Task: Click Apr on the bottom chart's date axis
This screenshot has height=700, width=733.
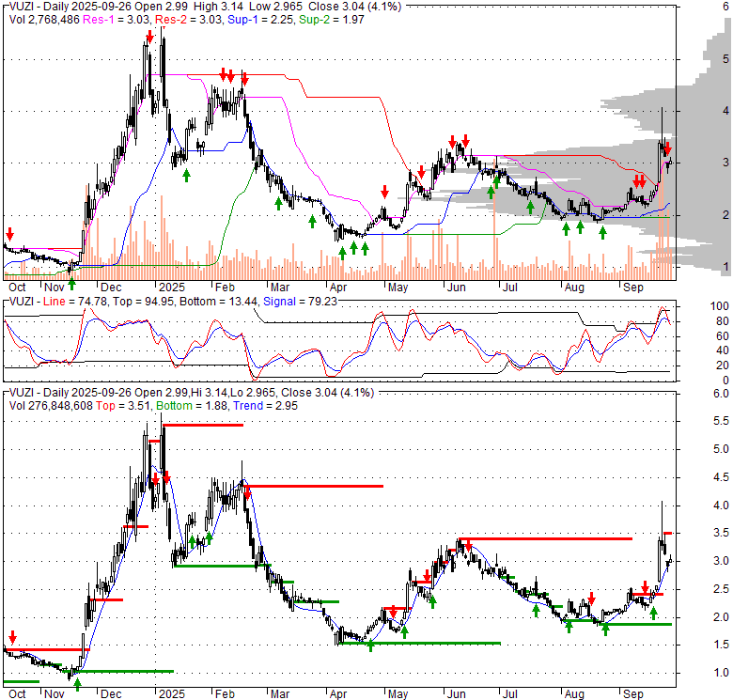Action: (x=338, y=694)
